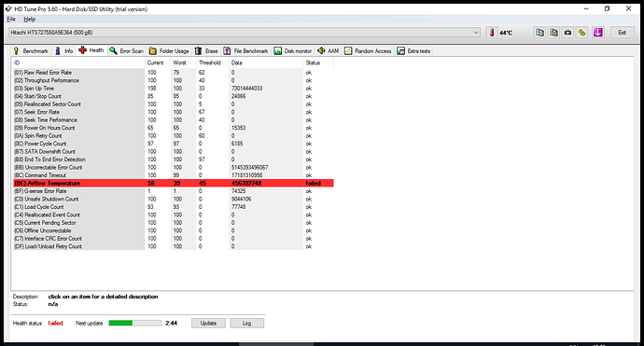The width and height of the screenshot is (644, 346).
Task: Click the thermometer temperature icon
Action: (492, 33)
